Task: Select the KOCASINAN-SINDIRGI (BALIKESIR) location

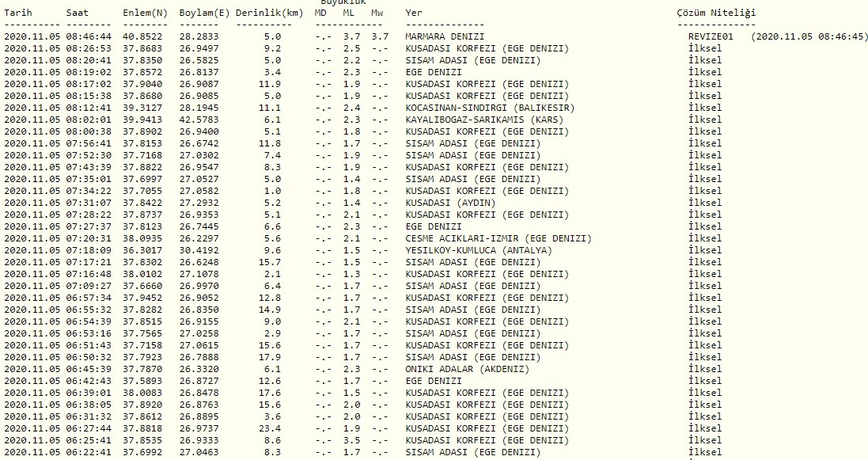Action: pos(490,108)
